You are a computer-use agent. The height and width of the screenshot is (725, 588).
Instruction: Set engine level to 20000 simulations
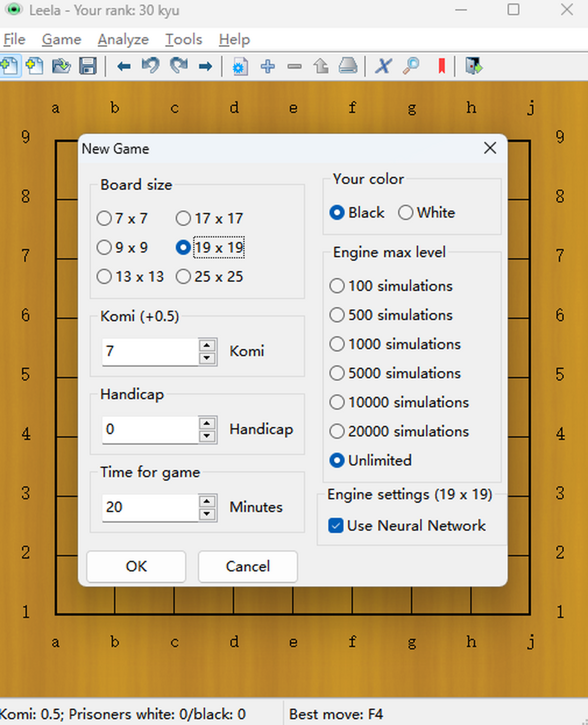[399, 431]
